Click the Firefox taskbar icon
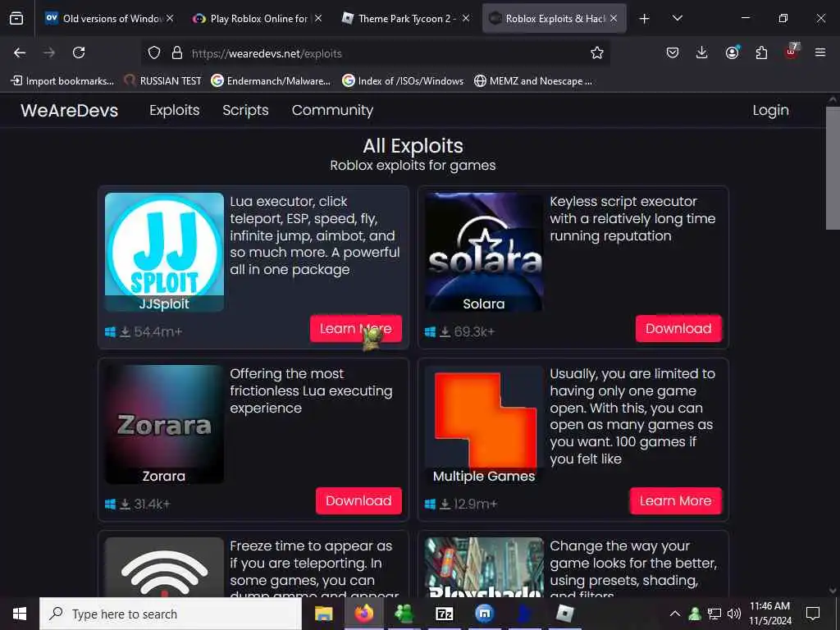This screenshot has height=630, width=840. tap(364, 614)
